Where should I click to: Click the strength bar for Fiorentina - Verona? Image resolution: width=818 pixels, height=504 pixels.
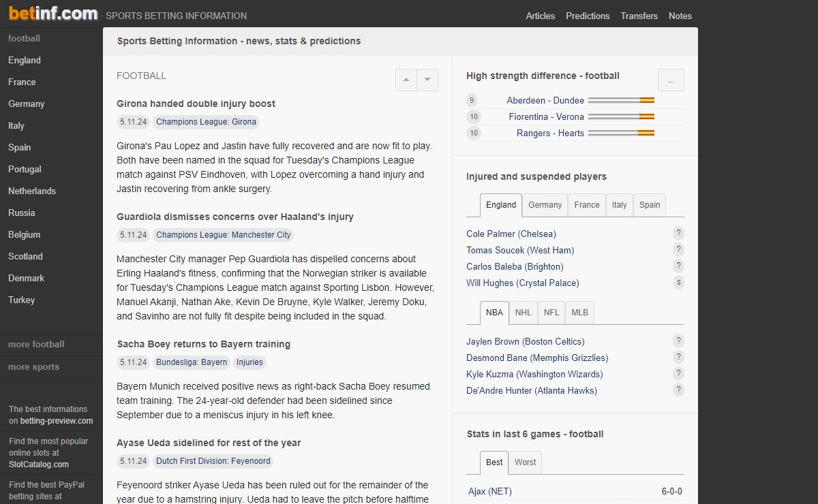click(x=621, y=116)
